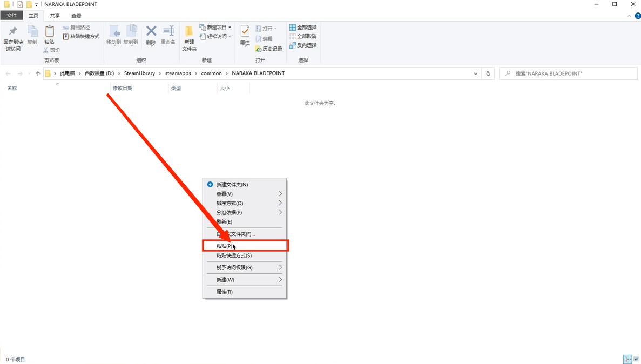Screen dimensions: 641x364
Task: Open Give Access To (G) in the context menu
Action: point(245,267)
